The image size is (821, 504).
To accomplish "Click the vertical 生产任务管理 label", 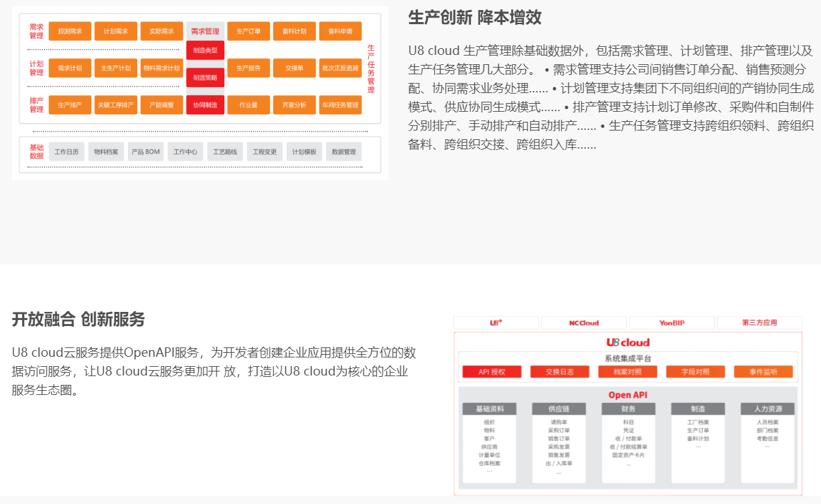I will [371, 69].
